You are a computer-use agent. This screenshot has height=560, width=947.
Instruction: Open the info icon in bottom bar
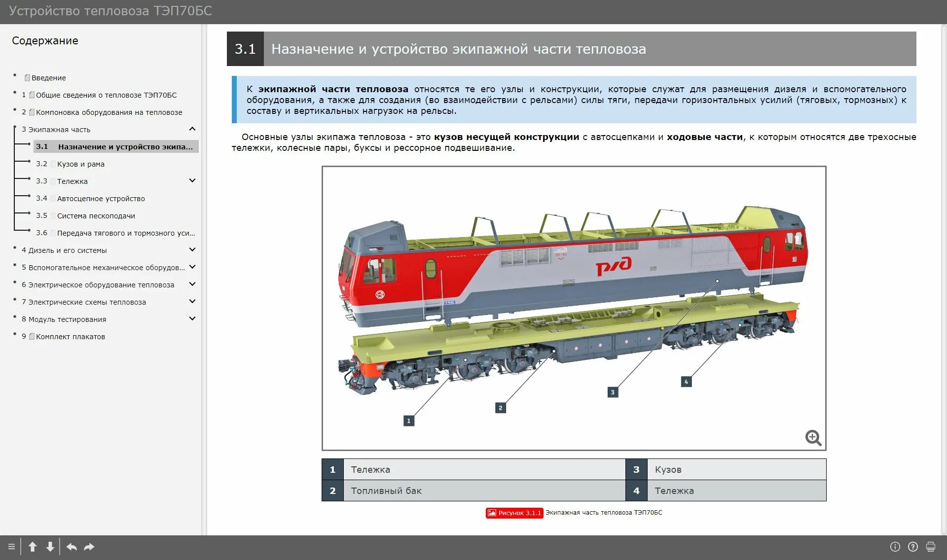point(895,547)
